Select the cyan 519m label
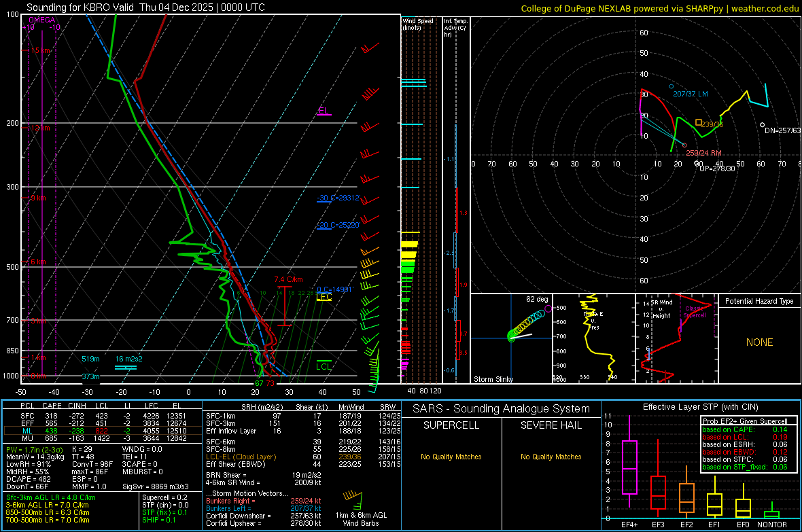Screen dimensions: 802x532 pyautogui.click(x=90, y=359)
